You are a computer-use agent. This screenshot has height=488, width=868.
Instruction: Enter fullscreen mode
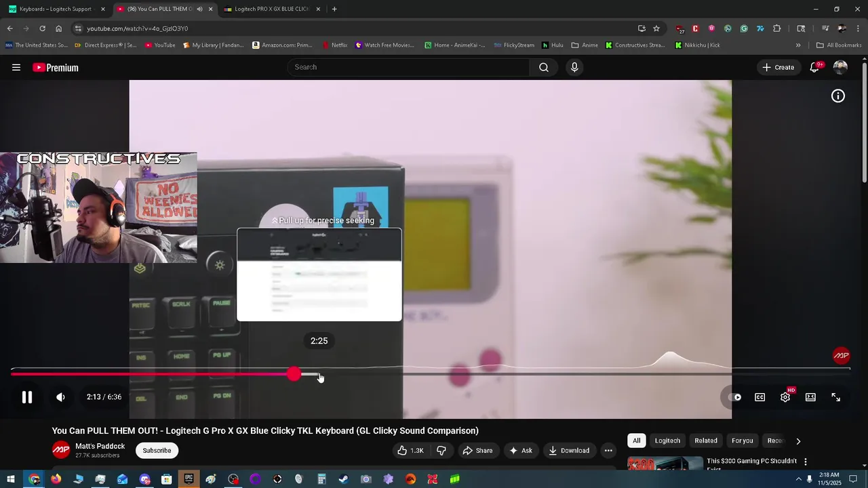pyautogui.click(x=836, y=397)
